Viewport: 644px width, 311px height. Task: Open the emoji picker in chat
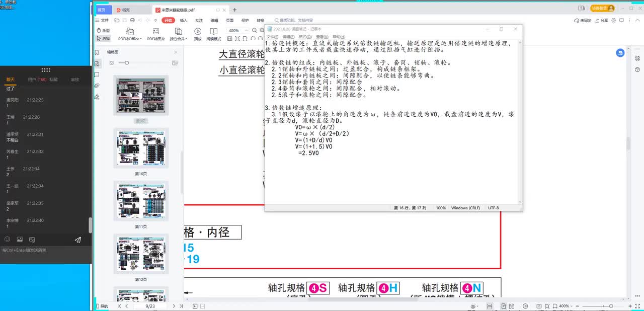click(7, 240)
